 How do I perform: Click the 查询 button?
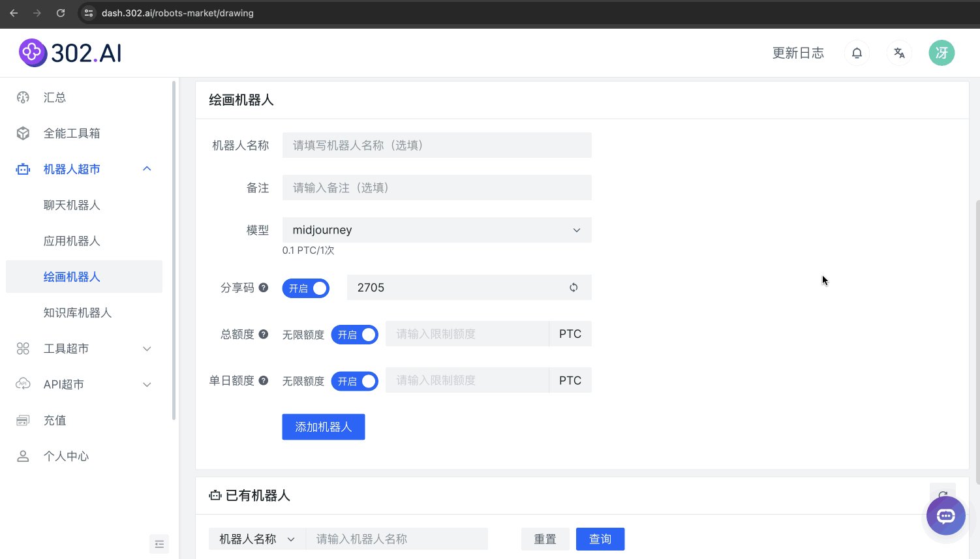[x=600, y=539]
